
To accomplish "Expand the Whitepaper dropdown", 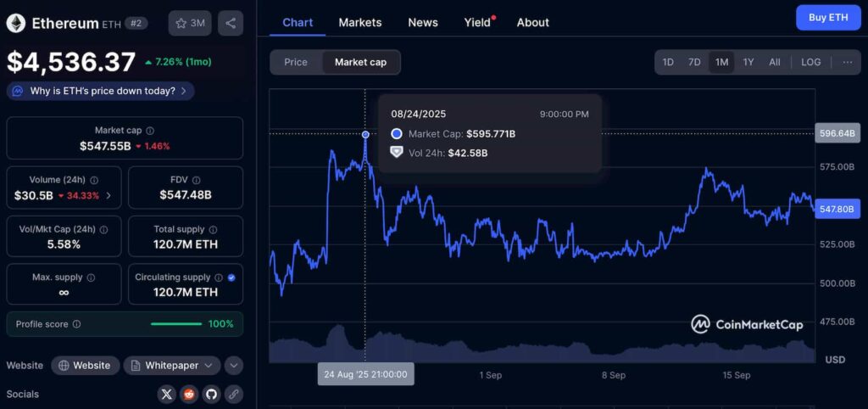I will coord(172,365).
